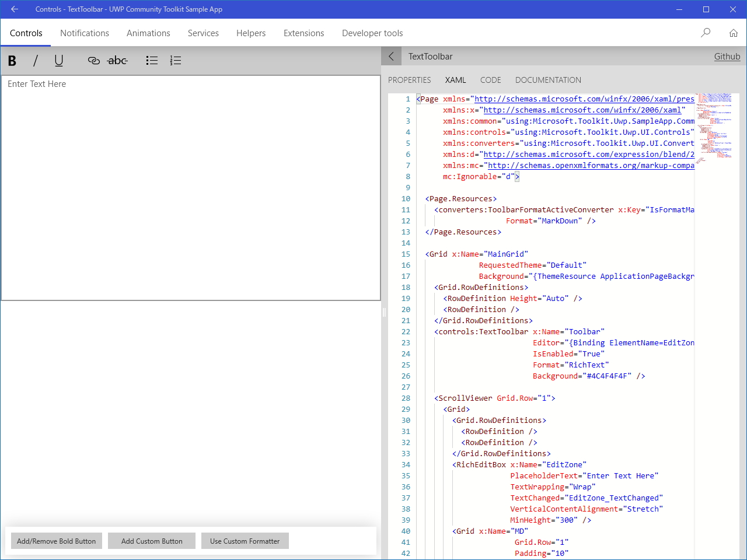
Task: Toggle Bold formatting in the text toolbar
Action: tap(12, 60)
